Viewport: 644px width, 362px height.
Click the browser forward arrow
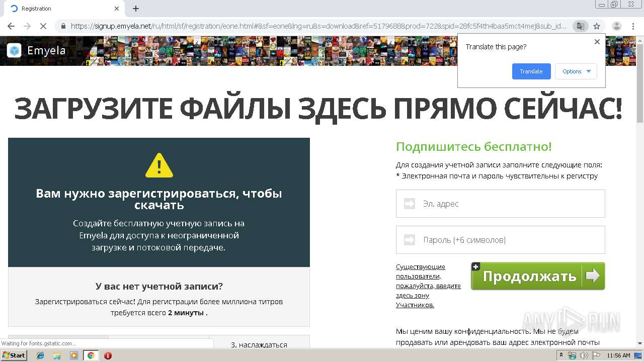click(x=27, y=26)
